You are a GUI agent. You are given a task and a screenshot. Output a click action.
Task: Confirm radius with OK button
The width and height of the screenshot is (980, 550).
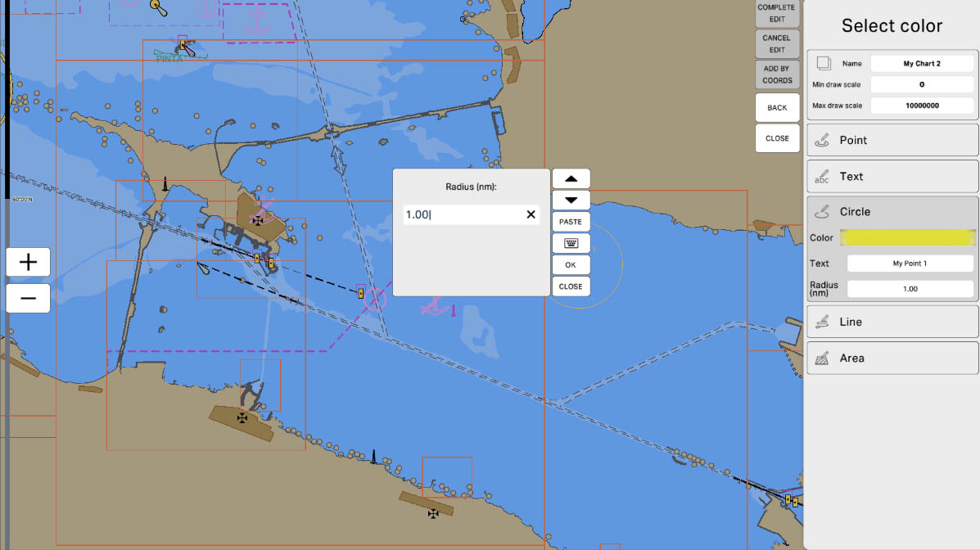(571, 265)
